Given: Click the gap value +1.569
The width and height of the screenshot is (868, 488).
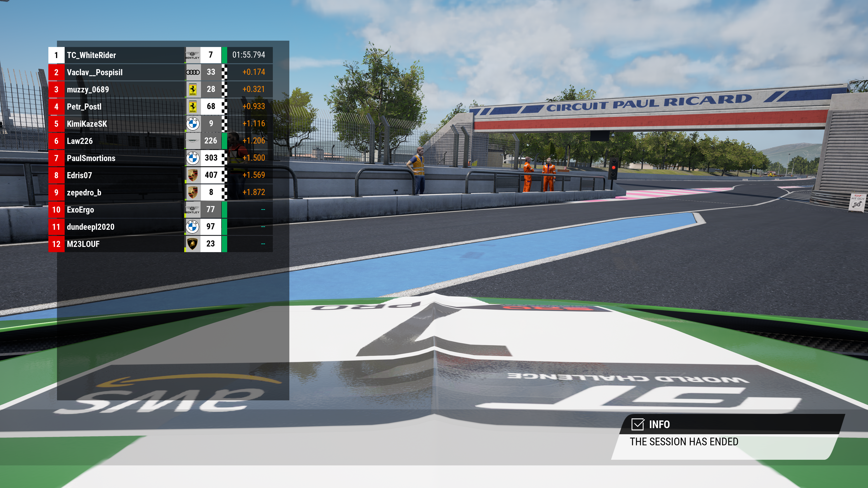Looking at the screenshot, I should coord(254,175).
